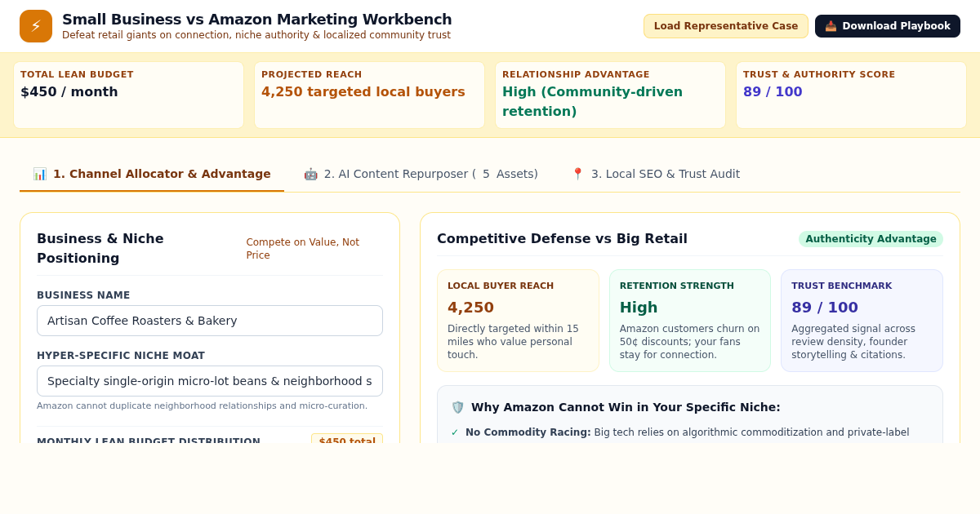
Task: Click the Local Buyer Reach 4,250 card
Action: [x=518, y=321]
